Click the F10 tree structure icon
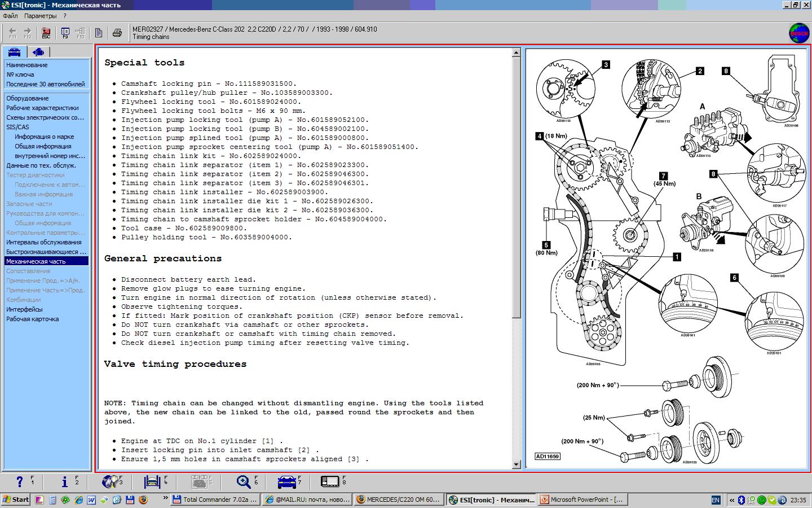Viewport: 812px width, 508px height. [81, 33]
